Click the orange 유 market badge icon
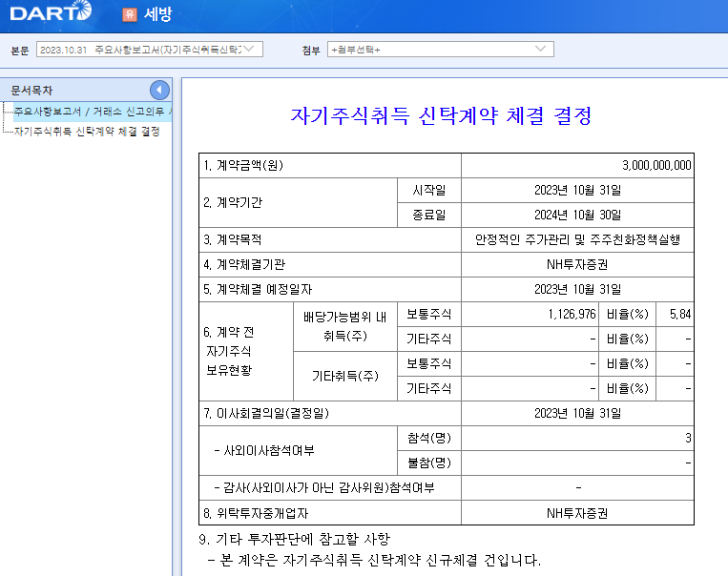 [x=130, y=15]
